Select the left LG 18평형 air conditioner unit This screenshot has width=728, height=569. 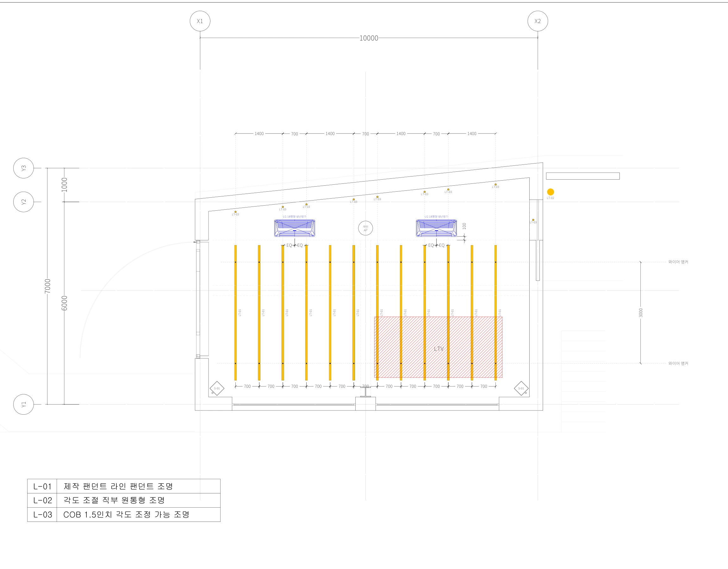295,228
